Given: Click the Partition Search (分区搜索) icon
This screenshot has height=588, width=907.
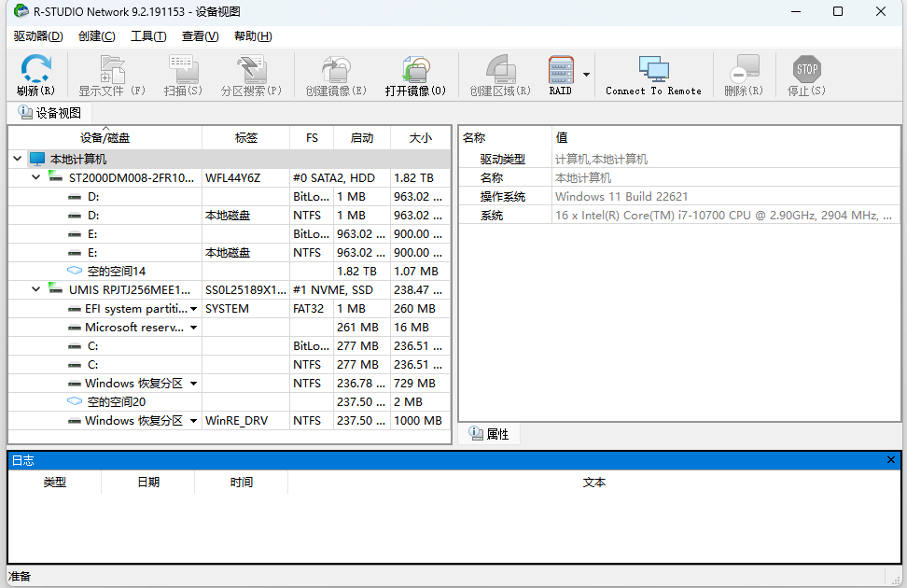Looking at the screenshot, I should pyautogui.click(x=251, y=69).
